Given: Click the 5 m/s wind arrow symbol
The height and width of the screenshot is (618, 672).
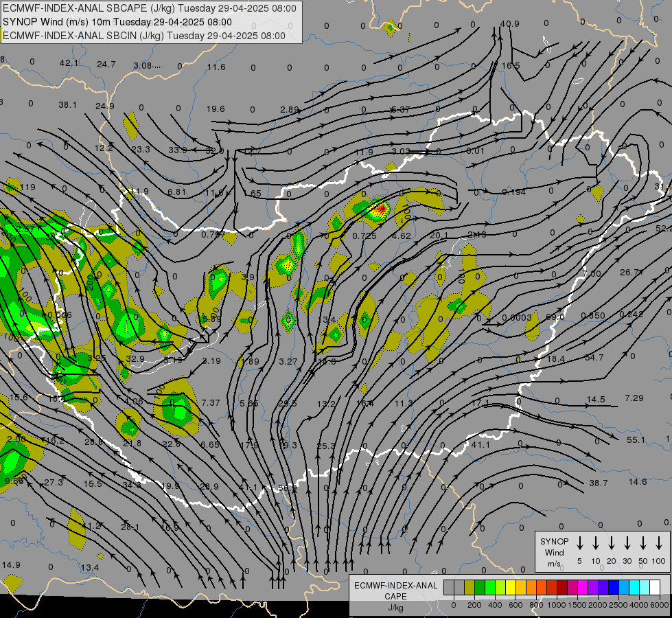Looking at the screenshot, I should 579,543.
